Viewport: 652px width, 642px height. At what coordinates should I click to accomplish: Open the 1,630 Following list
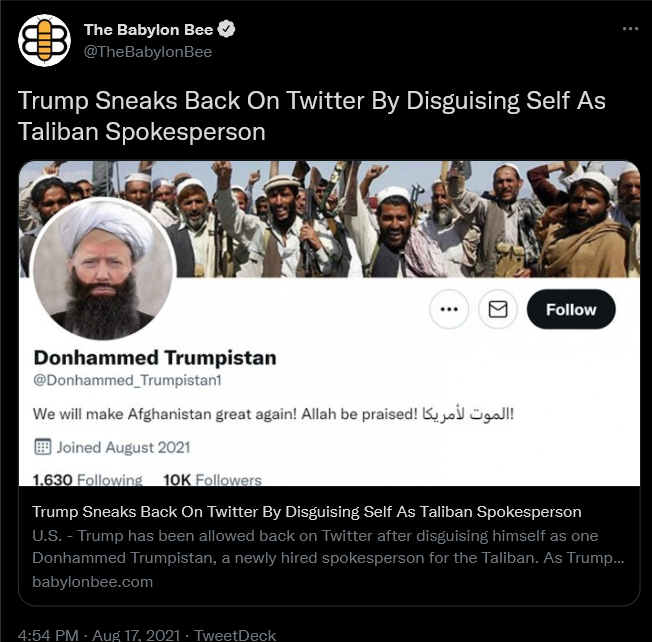coord(88,479)
